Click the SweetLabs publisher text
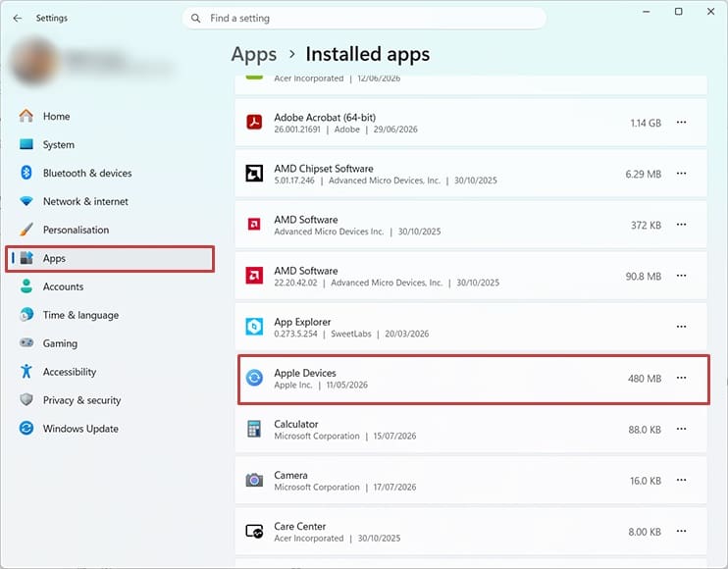 351,334
